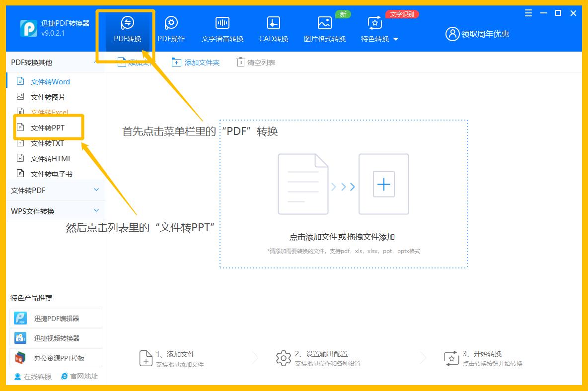
Task: Clear the list with 清空列表 trash icon
Action: (x=240, y=62)
